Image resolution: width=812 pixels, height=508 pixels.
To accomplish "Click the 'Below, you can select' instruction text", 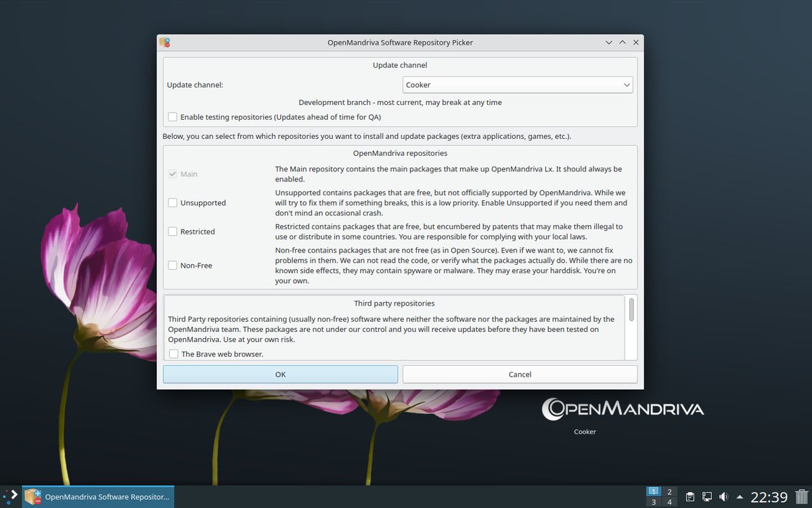I will [x=367, y=136].
